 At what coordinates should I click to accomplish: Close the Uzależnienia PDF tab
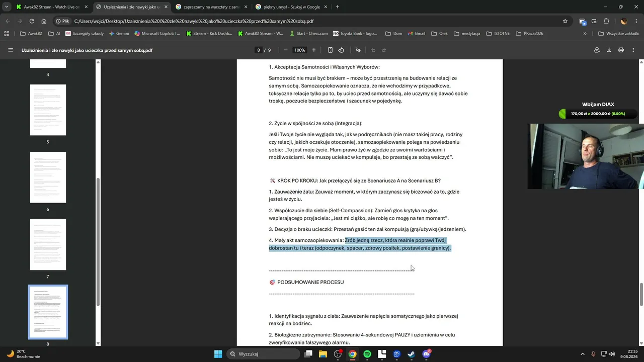tap(166, 7)
